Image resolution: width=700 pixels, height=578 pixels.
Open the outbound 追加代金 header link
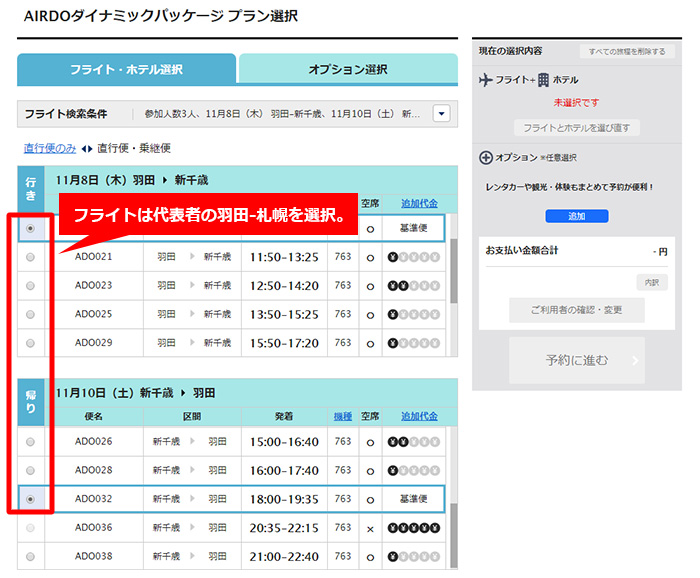click(419, 204)
